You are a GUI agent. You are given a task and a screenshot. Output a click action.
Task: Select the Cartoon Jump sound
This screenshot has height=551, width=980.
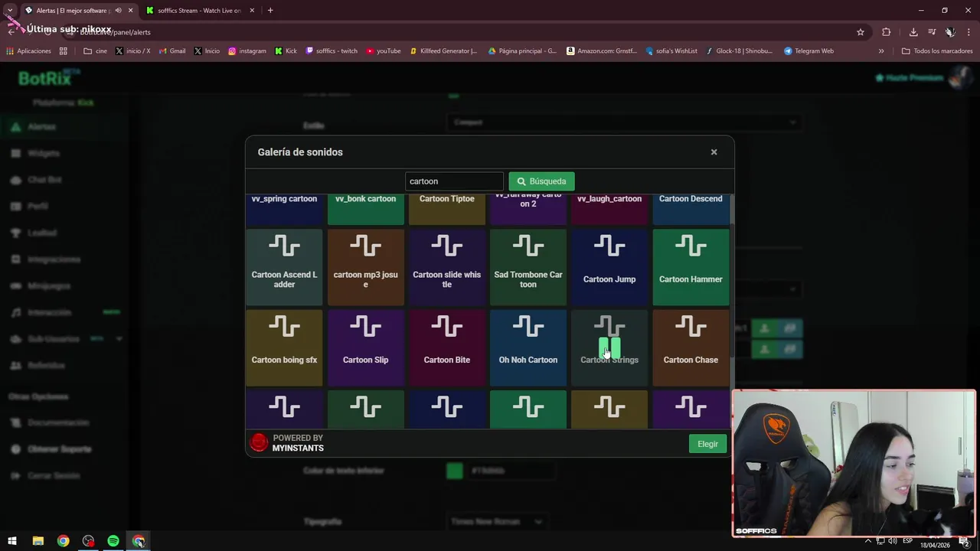[609, 267]
